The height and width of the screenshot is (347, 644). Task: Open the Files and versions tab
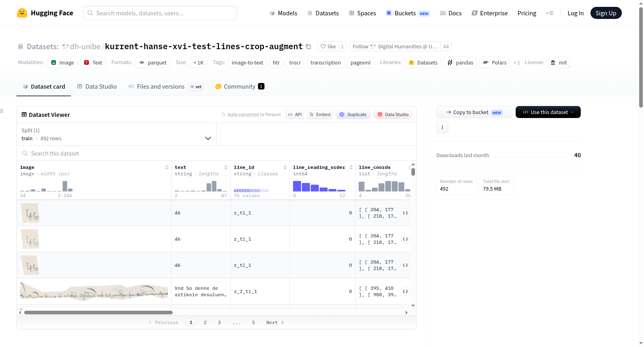click(x=165, y=87)
